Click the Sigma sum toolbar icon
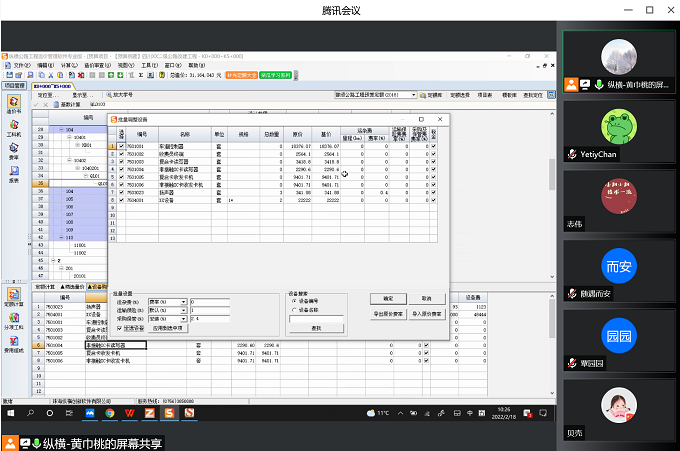Viewport: 680px width, 451px height. pyautogui.click(x=141, y=75)
